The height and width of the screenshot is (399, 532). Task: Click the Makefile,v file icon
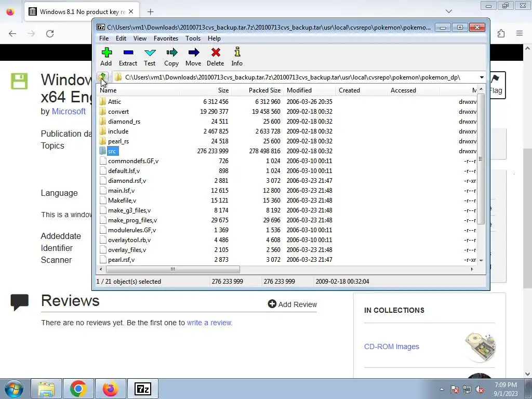(103, 200)
